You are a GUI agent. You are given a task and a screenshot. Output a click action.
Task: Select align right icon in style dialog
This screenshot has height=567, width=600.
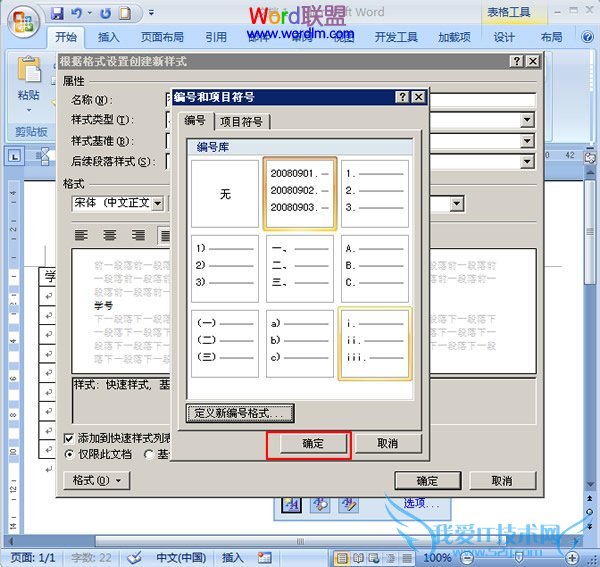(x=138, y=235)
